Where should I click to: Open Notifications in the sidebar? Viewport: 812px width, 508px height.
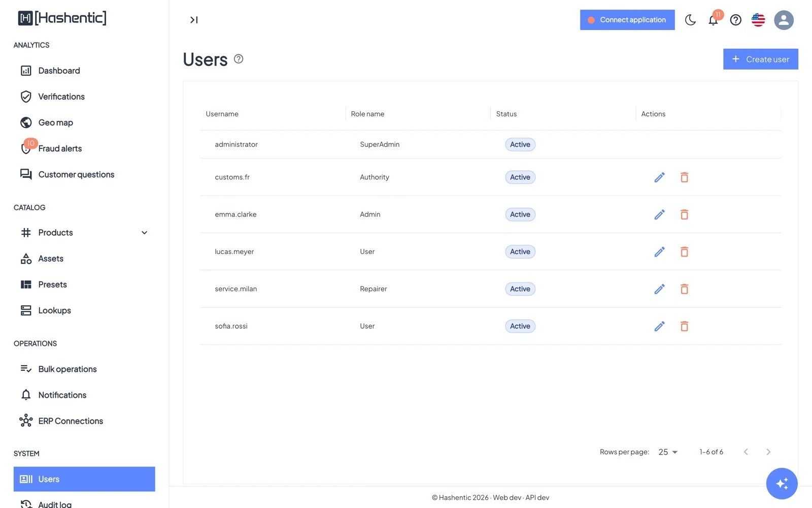point(84,395)
